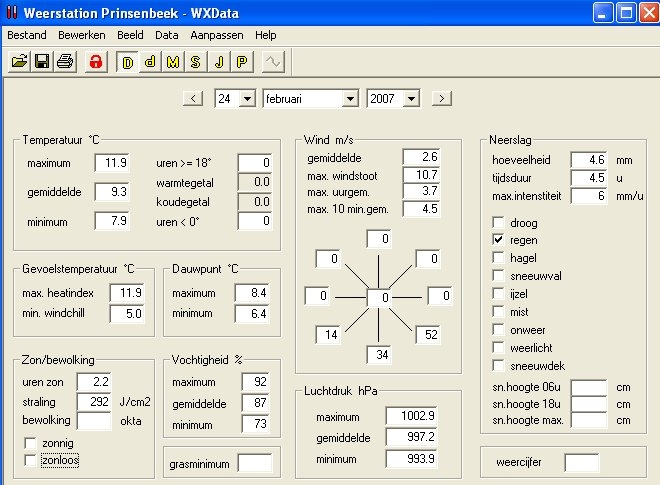
Task: Select the P toolbar icon
Action: point(242,62)
